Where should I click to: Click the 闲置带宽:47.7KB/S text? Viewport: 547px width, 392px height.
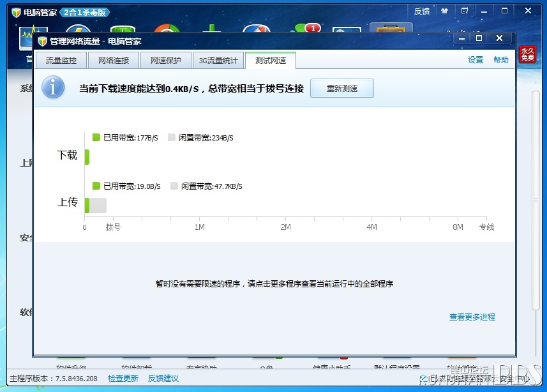point(212,186)
